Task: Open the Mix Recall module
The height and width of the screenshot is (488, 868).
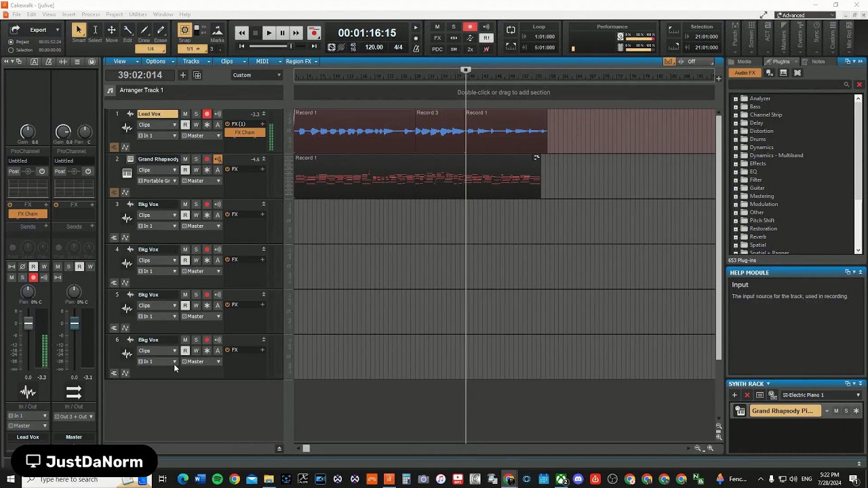Action: pos(849,37)
